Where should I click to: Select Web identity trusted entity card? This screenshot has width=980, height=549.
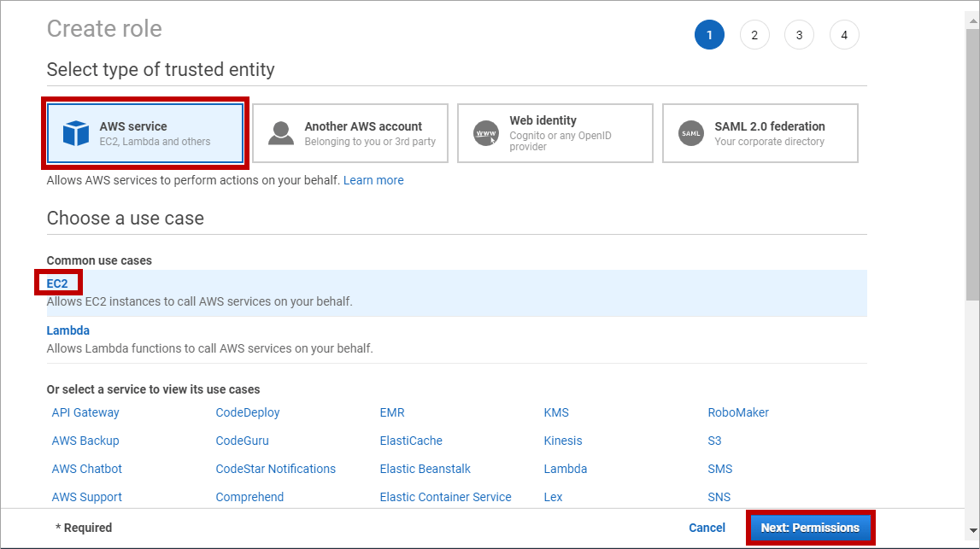click(x=555, y=133)
